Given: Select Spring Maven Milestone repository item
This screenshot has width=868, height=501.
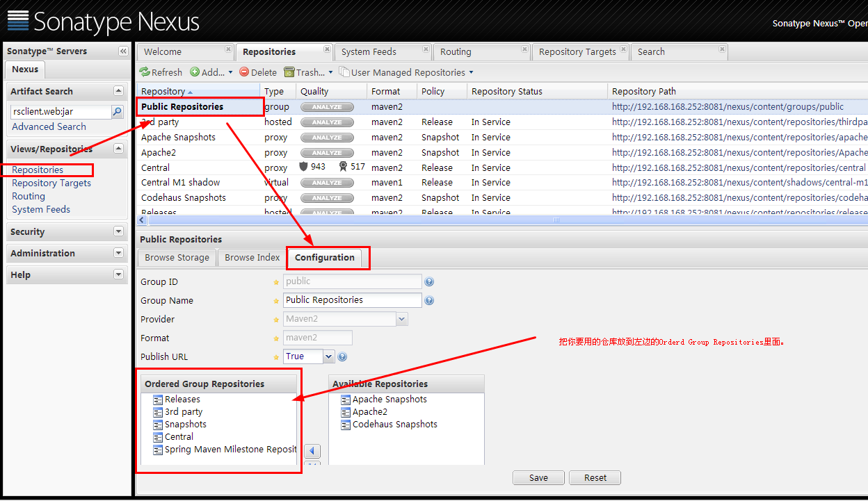Looking at the screenshot, I should (225, 450).
